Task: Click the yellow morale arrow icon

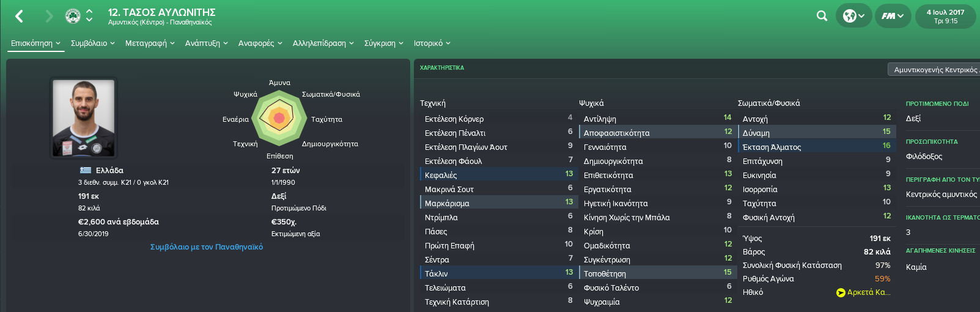Action: pyautogui.click(x=841, y=292)
